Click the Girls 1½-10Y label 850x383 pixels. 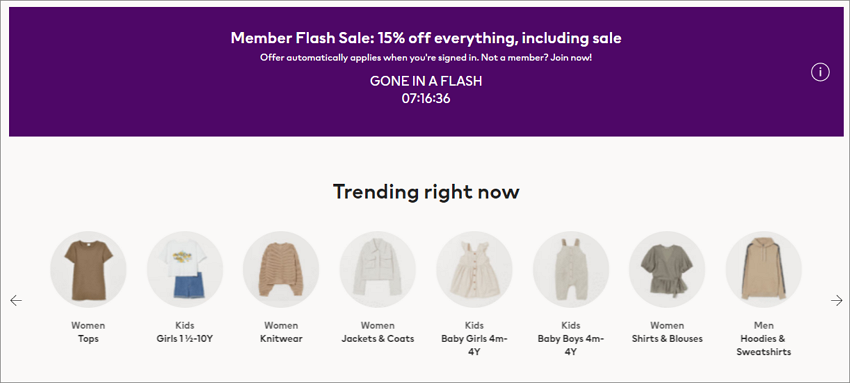pyautogui.click(x=185, y=339)
